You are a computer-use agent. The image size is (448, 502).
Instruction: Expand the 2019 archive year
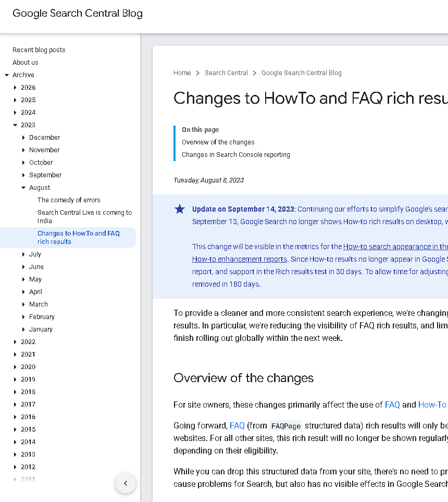pos(15,379)
